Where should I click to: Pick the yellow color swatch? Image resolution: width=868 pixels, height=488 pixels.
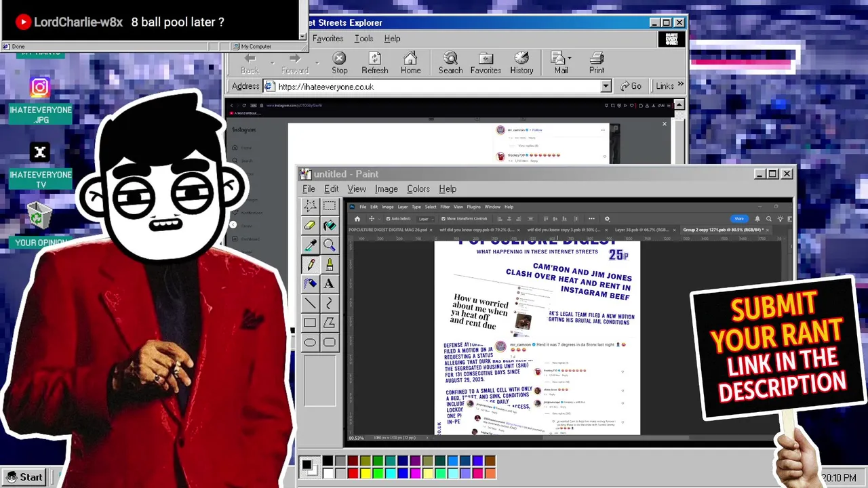tap(366, 473)
